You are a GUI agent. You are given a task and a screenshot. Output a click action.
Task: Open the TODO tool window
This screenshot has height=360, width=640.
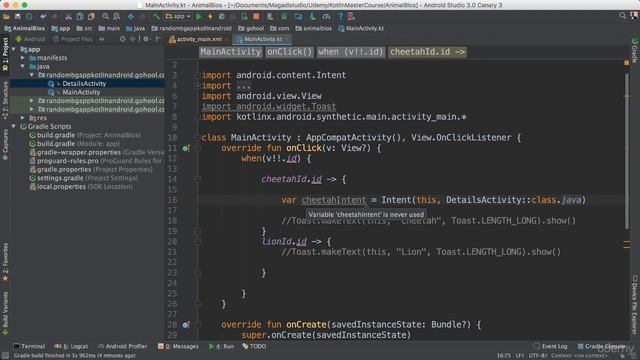click(x=254, y=347)
